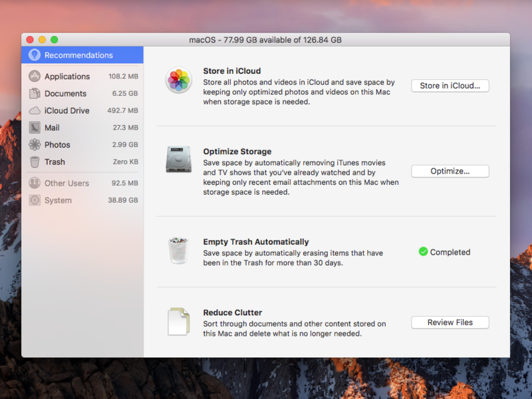Image resolution: width=532 pixels, height=399 pixels.
Task: Click the Store in iCloud heading
Action: tap(231, 71)
